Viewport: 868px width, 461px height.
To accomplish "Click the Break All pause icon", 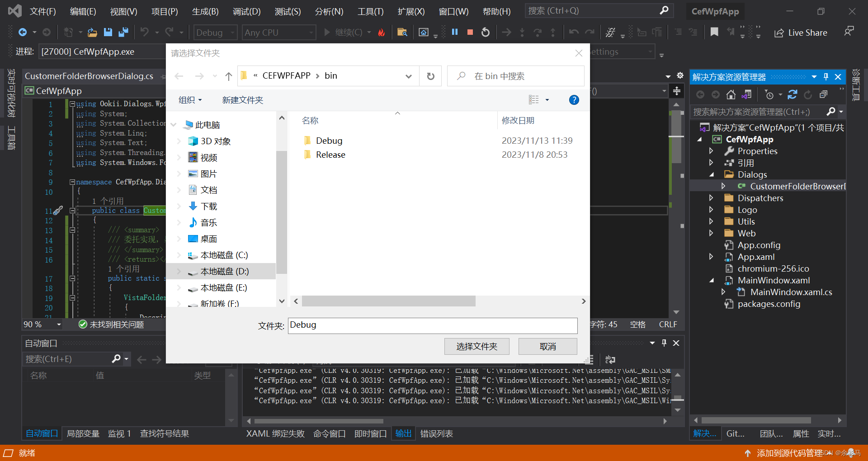I will 455,32.
